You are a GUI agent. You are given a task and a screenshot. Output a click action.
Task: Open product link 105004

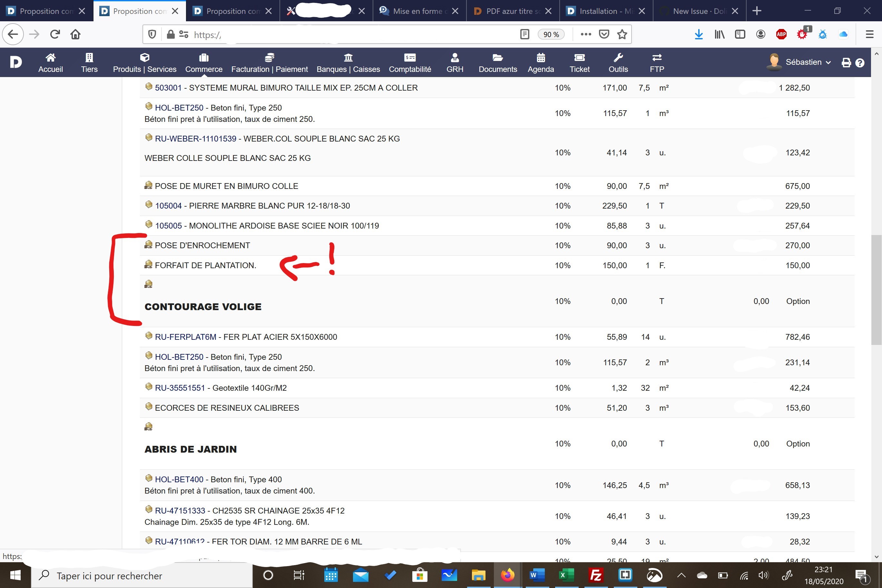click(168, 206)
